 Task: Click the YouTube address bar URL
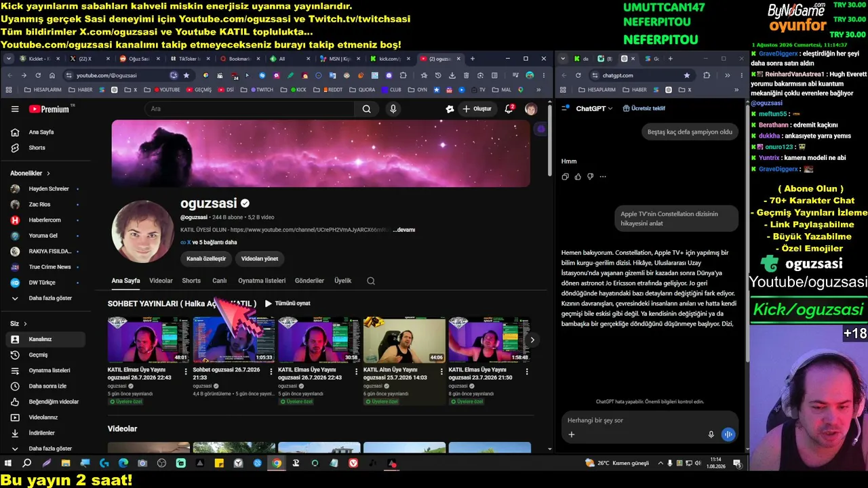point(106,75)
